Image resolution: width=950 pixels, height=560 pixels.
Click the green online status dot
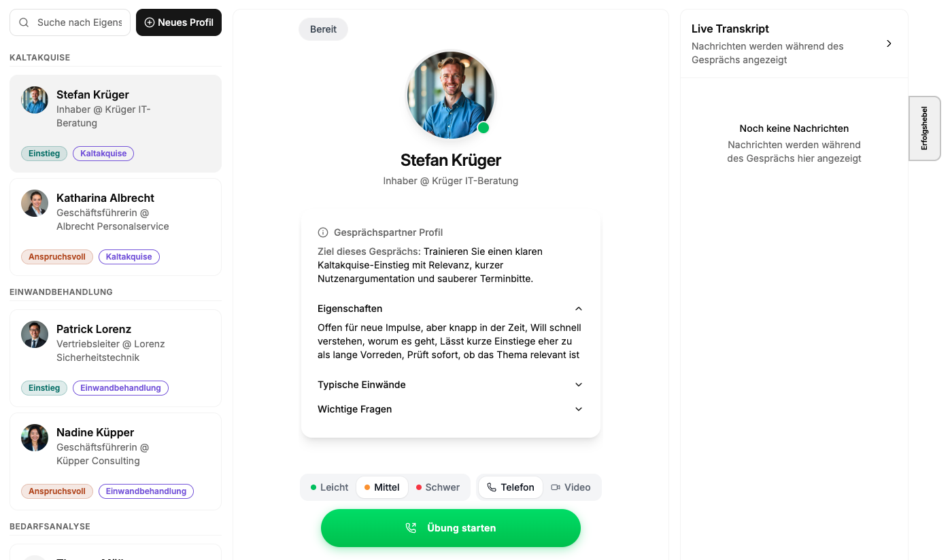484,128
